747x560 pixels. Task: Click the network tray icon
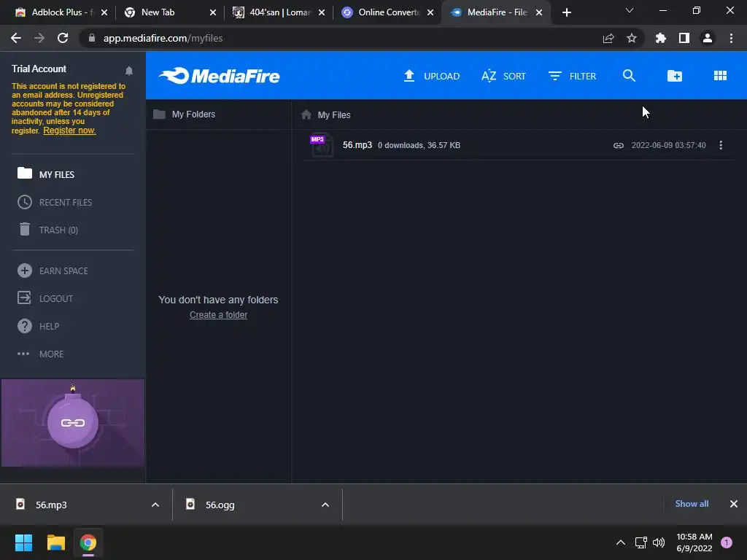(640, 542)
